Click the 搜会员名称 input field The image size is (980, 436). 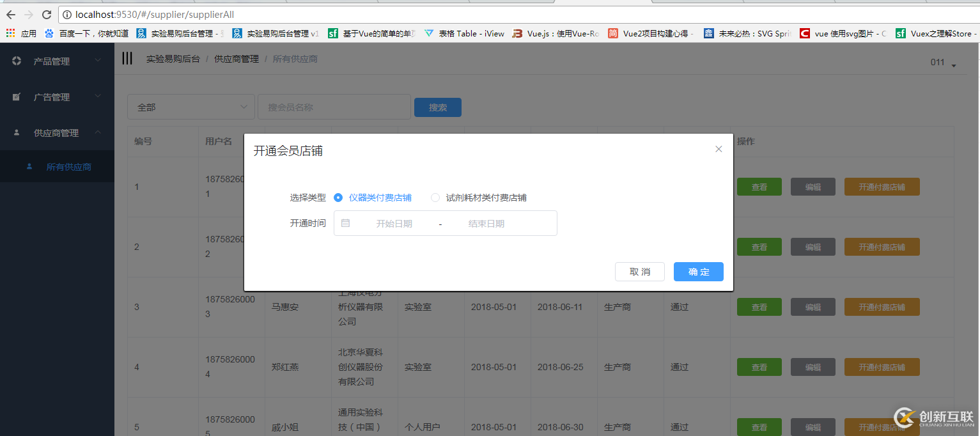tap(334, 107)
